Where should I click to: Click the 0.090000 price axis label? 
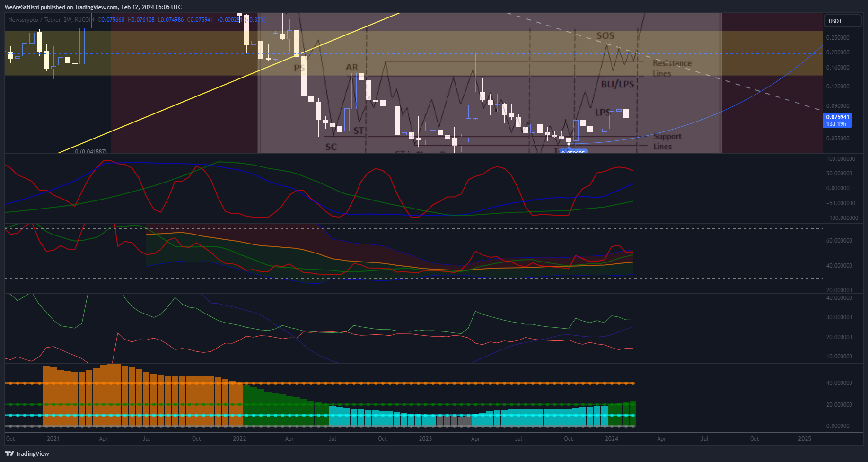point(838,106)
